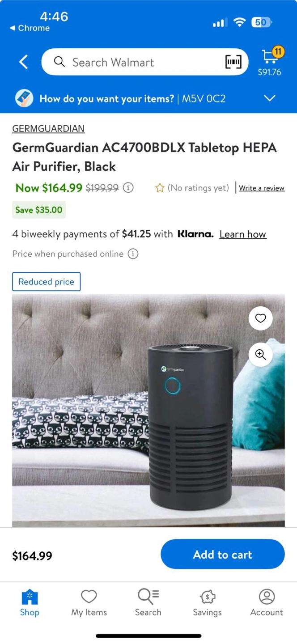Select the Shop tab
The width and height of the screenshot is (297, 644).
pyautogui.click(x=30, y=603)
